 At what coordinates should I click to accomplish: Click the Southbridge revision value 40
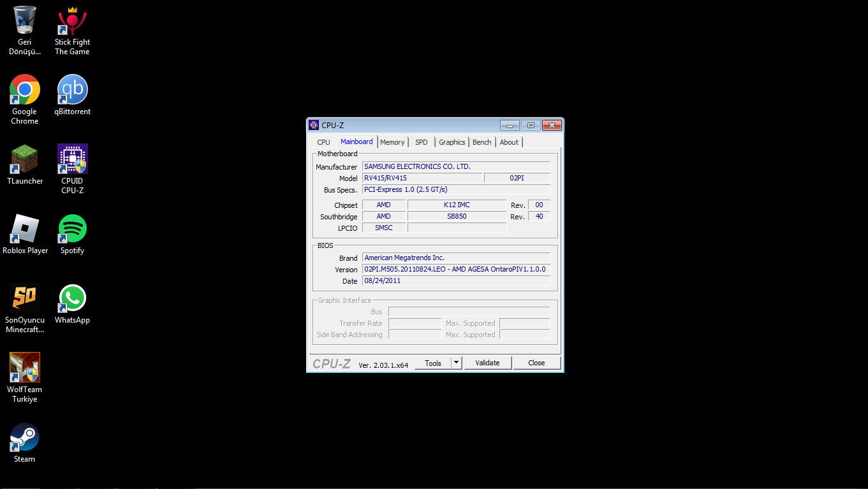tap(539, 216)
